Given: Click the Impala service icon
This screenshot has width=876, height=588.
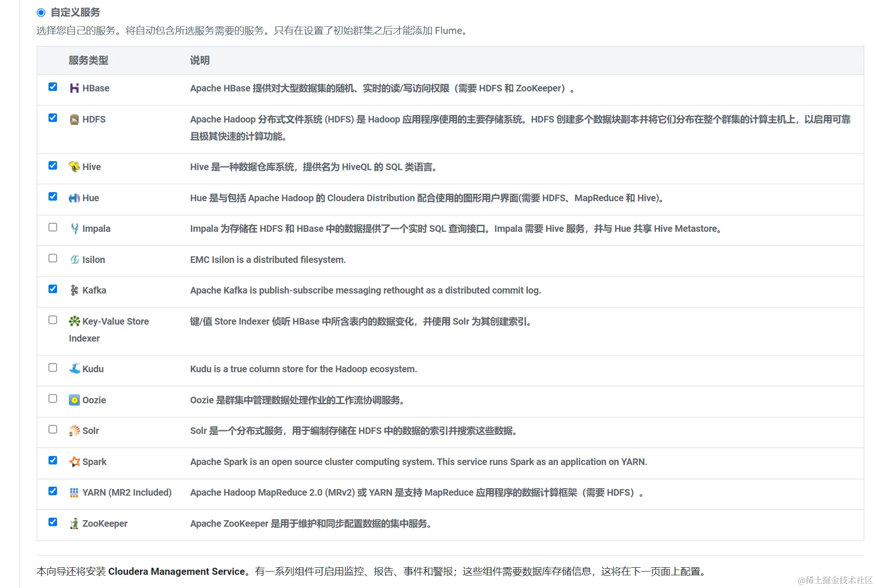Looking at the screenshot, I should pos(74,229).
